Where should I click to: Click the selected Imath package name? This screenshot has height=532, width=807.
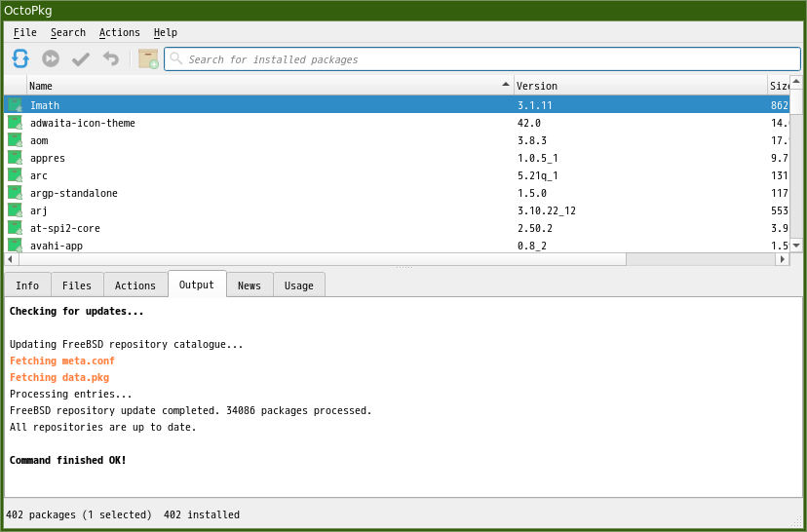(45, 105)
